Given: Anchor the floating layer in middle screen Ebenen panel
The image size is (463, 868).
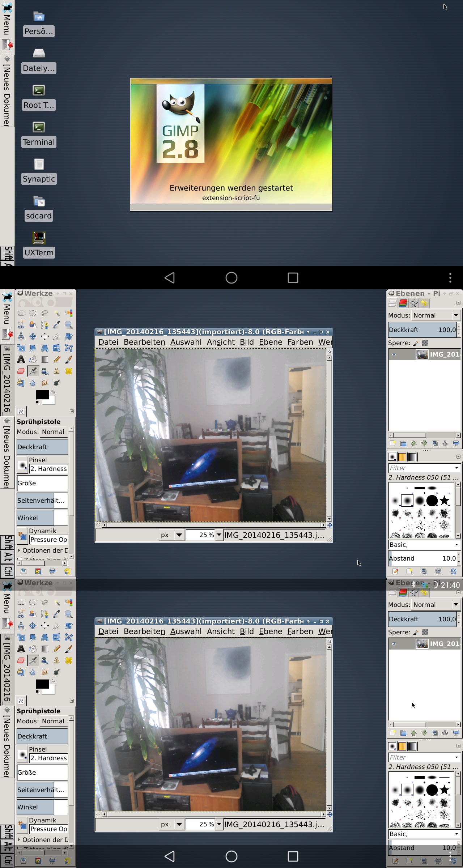Looking at the screenshot, I should (x=445, y=443).
